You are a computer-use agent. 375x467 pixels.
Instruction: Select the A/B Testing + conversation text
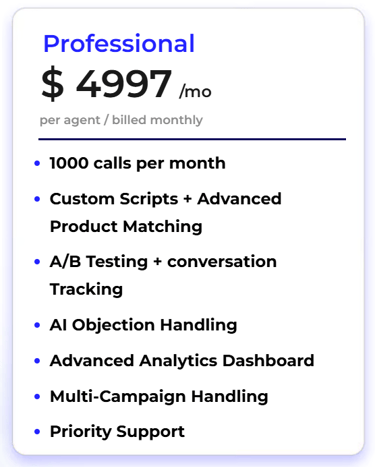(x=163, y=261)
